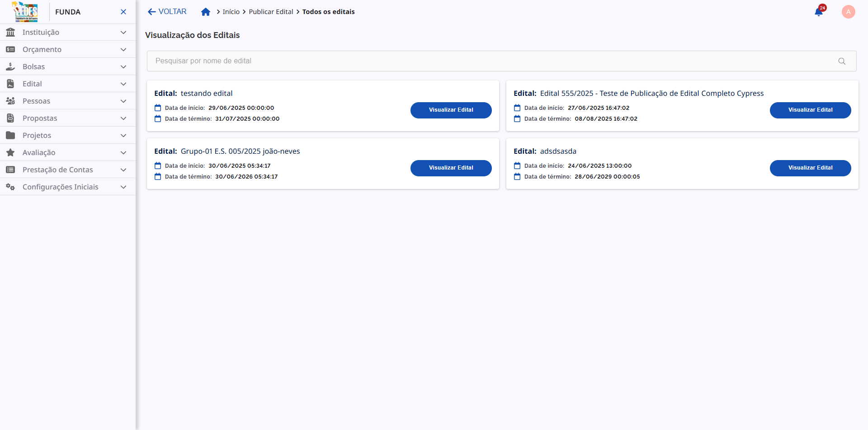The width and height of the screenshot is (868, 430).
Task: Expand the Edital menu chevron
Action: click(123, 84)
